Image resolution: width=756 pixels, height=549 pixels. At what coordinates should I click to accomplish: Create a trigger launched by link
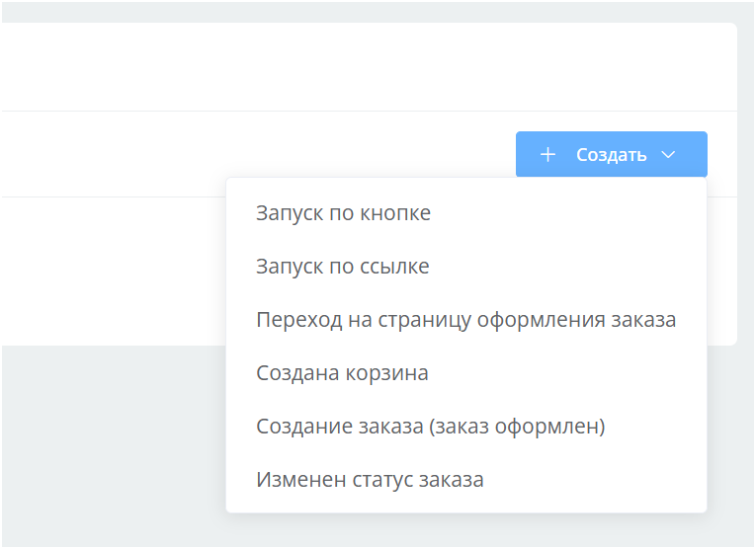[x=342, y=267]
